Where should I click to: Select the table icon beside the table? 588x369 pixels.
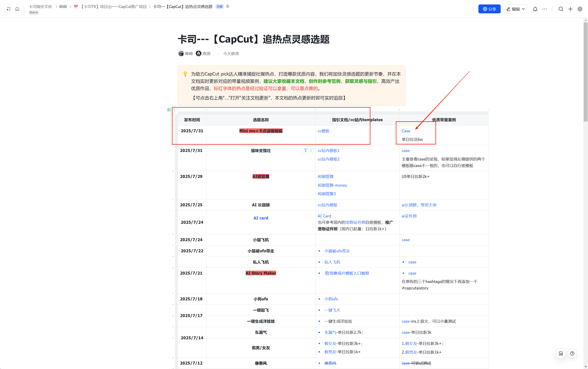point(169,110)
